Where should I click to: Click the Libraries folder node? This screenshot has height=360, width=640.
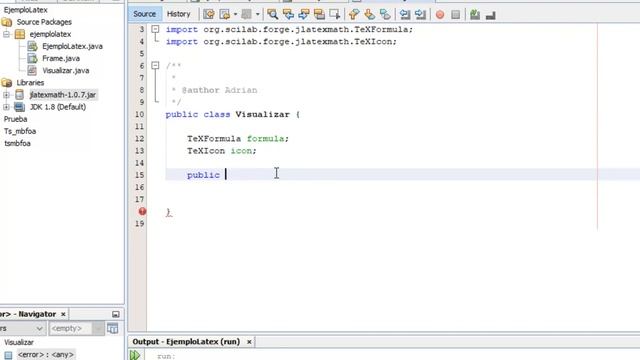point(30,82)
